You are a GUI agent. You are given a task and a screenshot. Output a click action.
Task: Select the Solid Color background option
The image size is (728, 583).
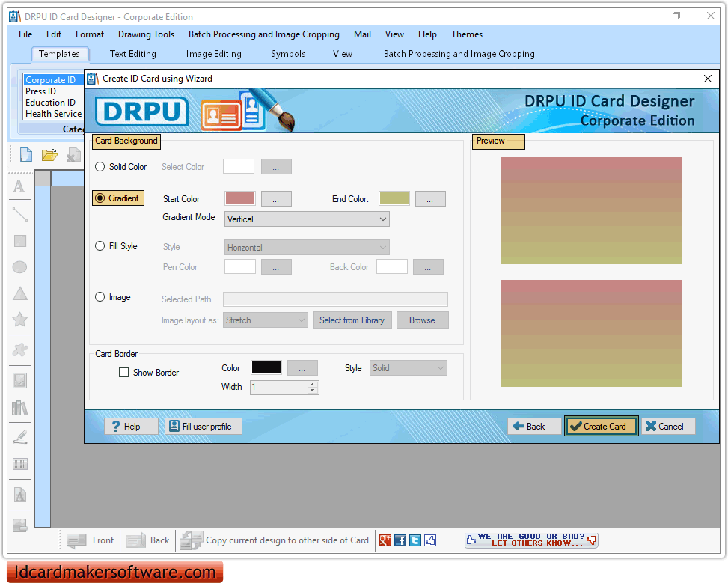100,166
